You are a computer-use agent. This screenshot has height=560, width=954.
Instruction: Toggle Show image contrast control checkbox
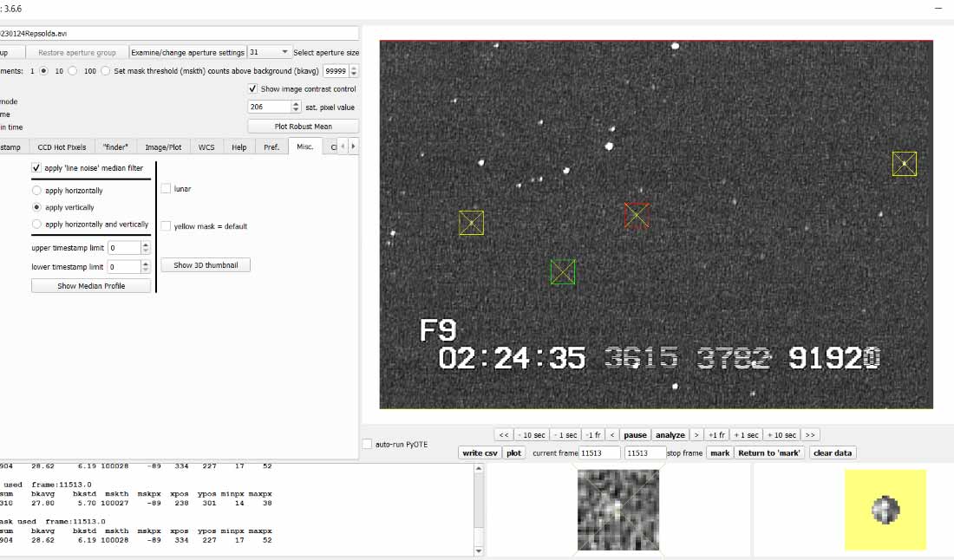[252, 88]
